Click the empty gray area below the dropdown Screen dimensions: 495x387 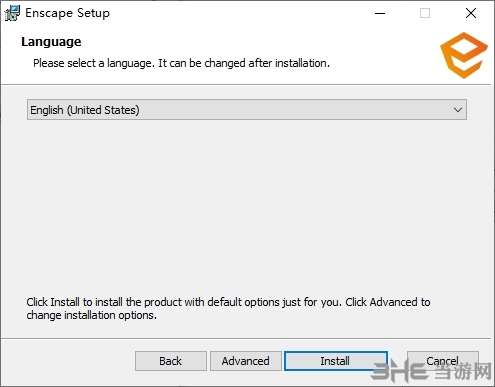tap(247, 207)
